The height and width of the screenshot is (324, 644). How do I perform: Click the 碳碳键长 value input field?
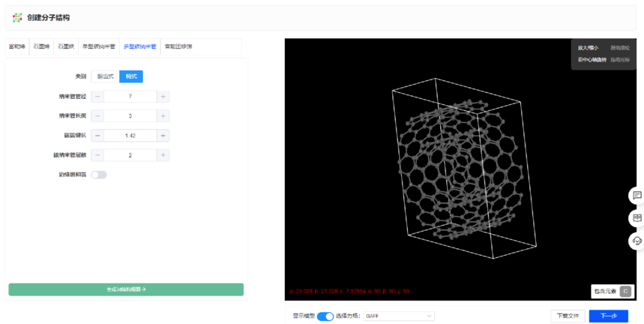click(130, 136)
